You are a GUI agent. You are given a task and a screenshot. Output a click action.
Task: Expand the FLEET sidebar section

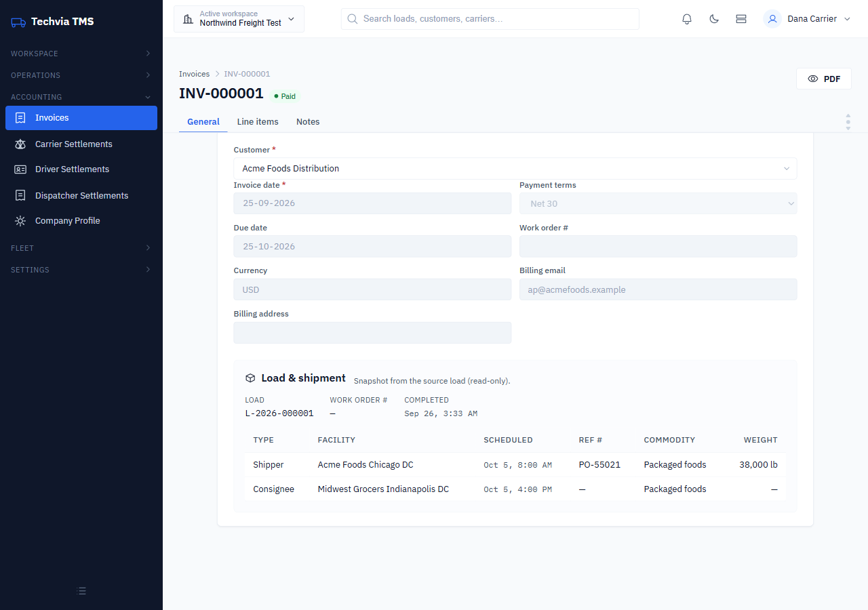[81, 248]
